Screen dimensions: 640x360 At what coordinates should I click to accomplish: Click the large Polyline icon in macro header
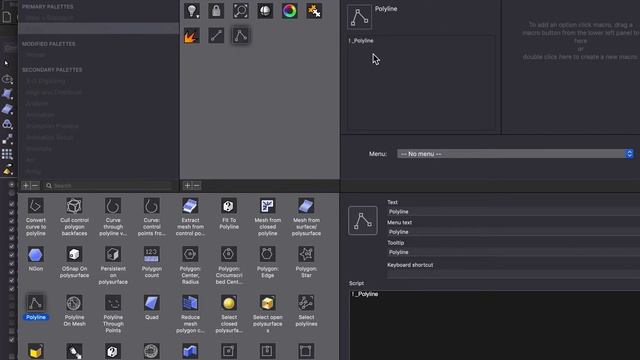click(x=359, y=17)
